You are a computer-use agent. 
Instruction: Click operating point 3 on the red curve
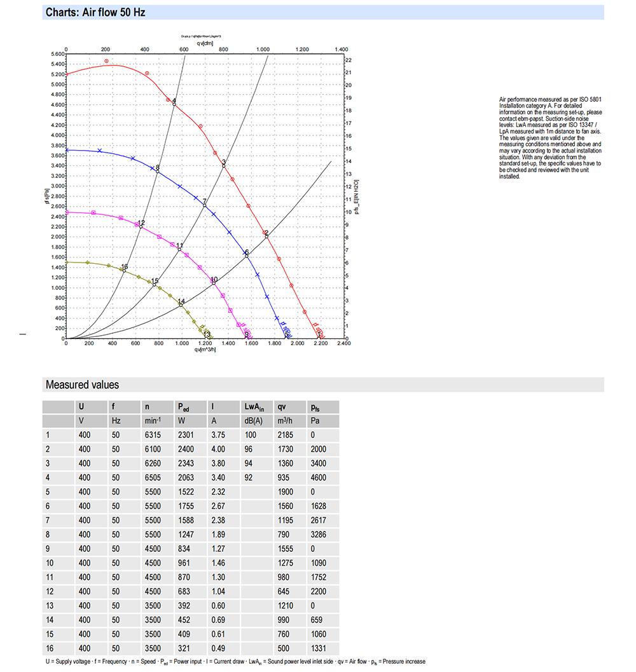(x=223, y=165)
